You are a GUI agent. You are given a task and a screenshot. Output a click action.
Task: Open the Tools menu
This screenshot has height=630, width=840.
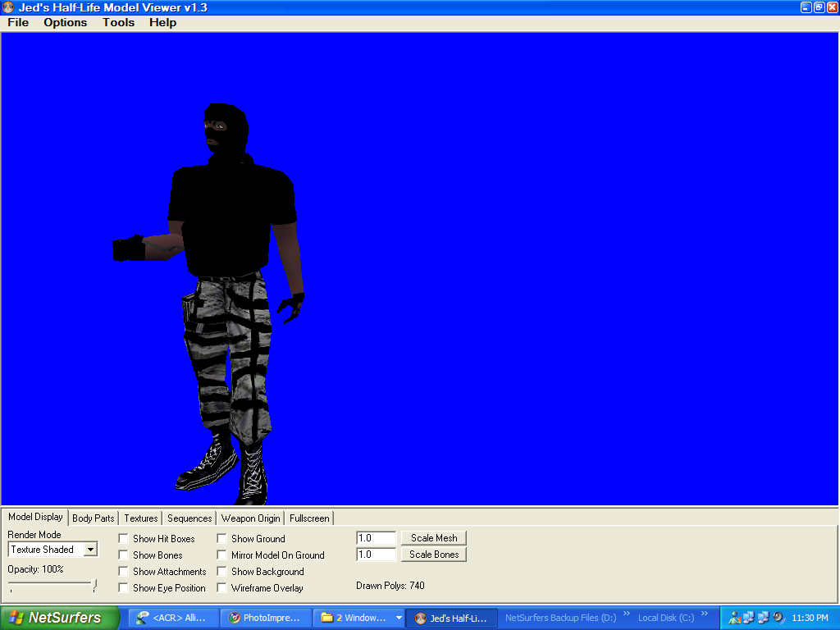click(x=118, y=22)
